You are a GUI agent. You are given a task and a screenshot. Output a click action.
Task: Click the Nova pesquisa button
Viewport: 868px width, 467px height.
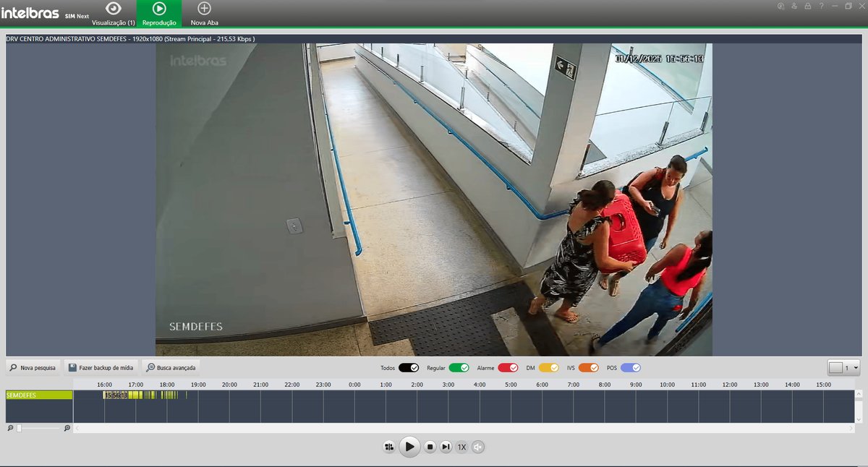pyautogui.click(x=33, y=367)
